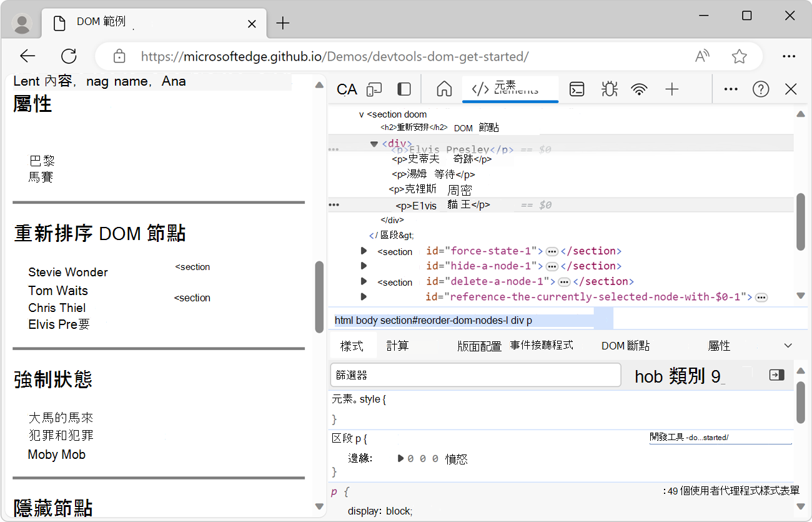This screenshot has height=522, width=812.
Task: Click the address bar URL
Action: [x=335, y=56]
